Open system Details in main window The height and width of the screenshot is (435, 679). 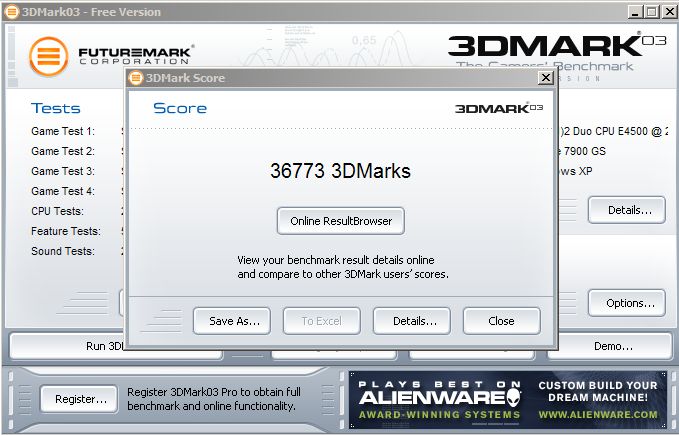627,210
